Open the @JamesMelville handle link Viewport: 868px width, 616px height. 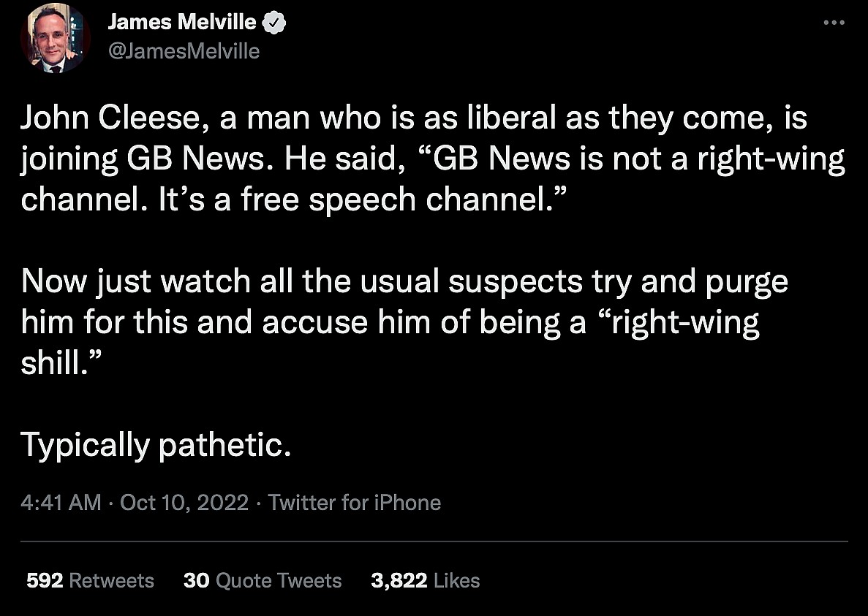coord(184,51)
